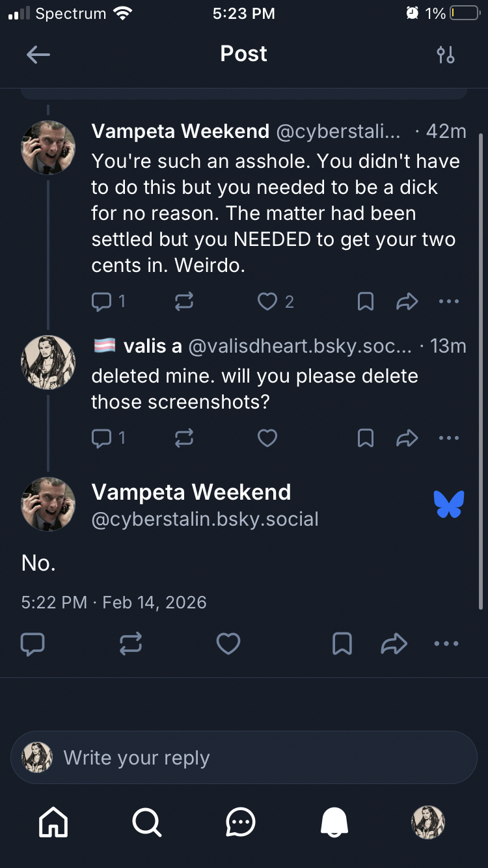488x868 pixels.
Task: Repost the main "No." post
Action: click(x=131, y=644)
